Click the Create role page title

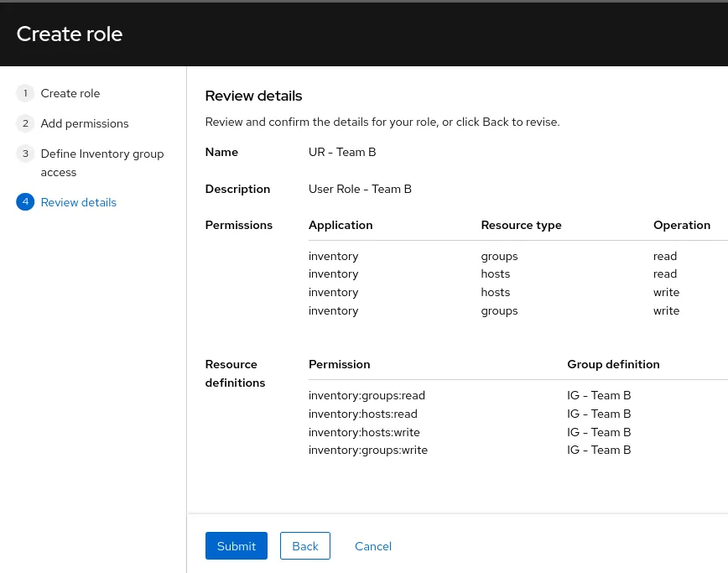70,34
